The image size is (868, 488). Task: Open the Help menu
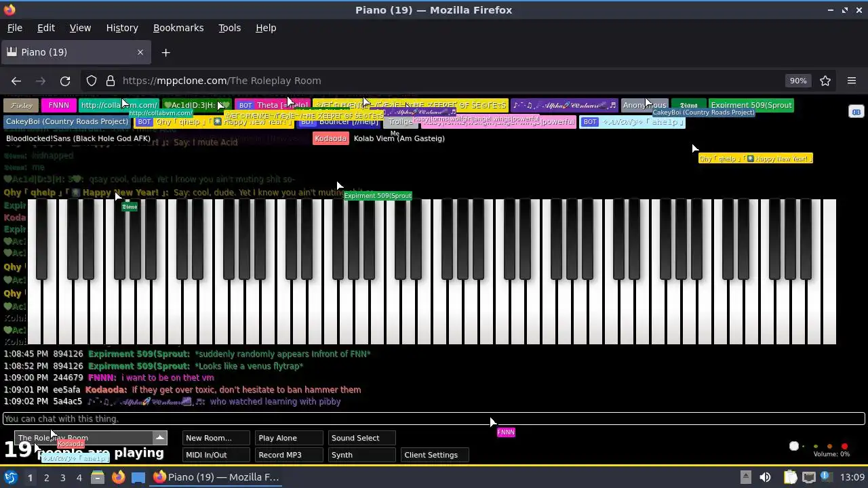(x=266, y=28)
